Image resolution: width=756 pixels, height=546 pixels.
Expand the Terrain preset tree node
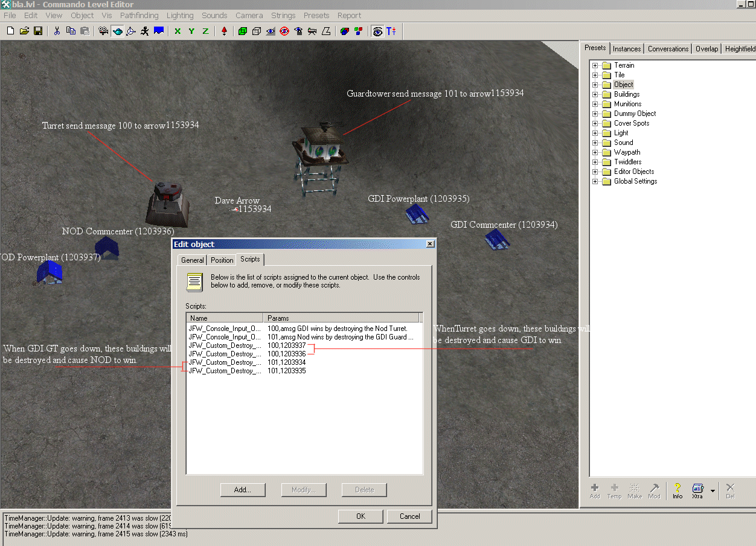click(595, 65)
